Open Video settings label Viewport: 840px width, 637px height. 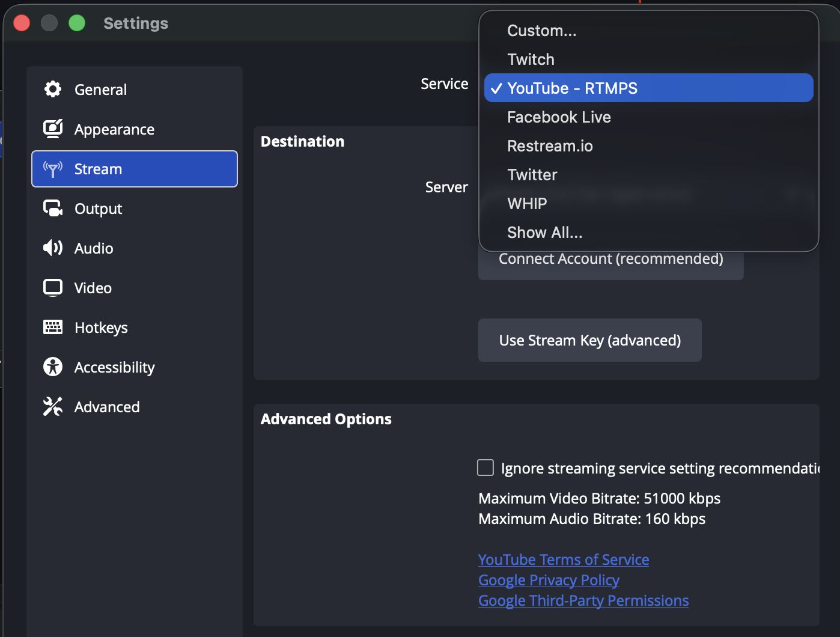pos(93,288)
